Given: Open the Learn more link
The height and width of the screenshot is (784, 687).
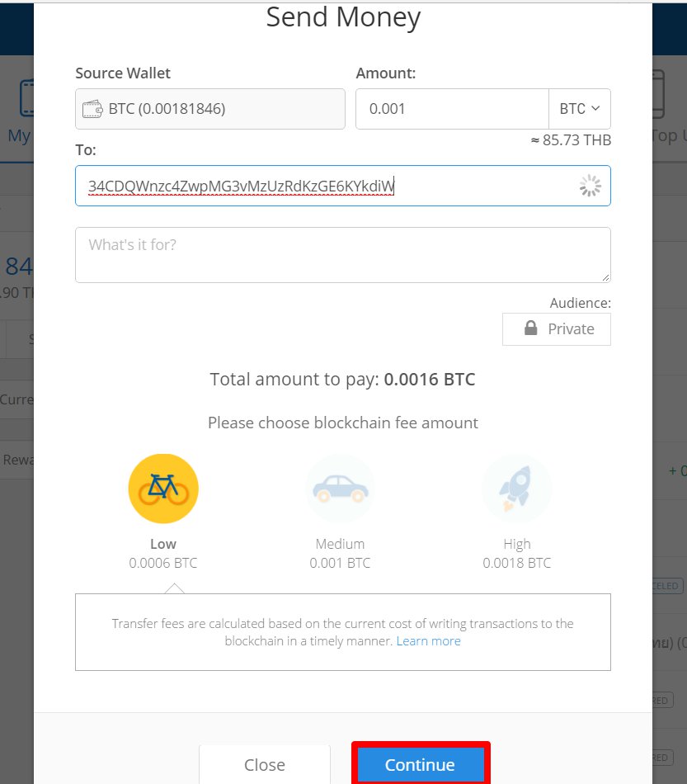Looking at the screenshot, I should tap(429, 641).
